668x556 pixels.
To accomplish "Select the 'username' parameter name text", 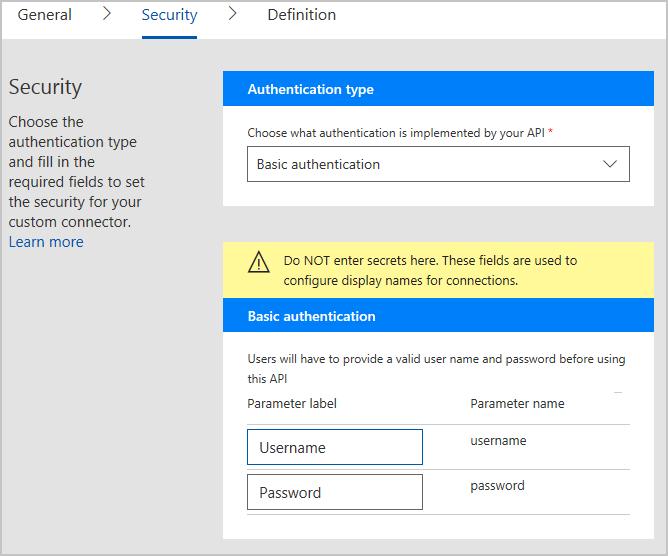I will 498,441.
